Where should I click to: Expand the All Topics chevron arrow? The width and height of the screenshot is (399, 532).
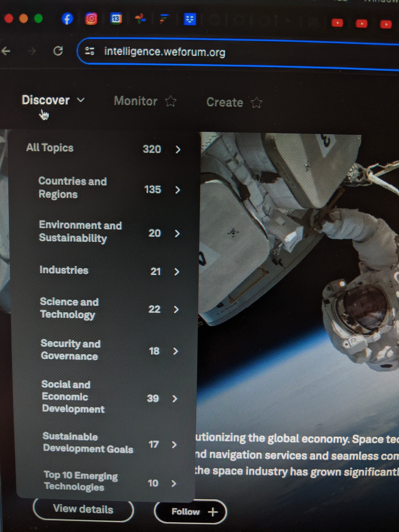pyautogui.click(x=178, y=150)
